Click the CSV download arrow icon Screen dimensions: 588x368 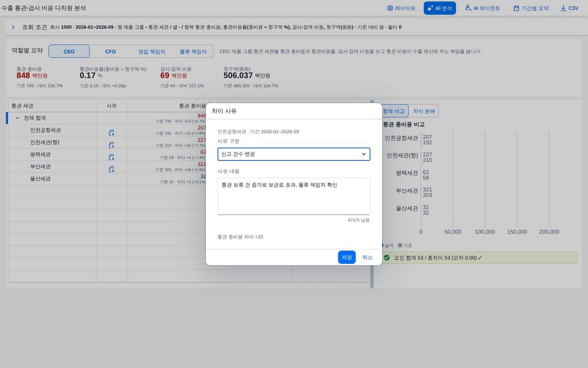click(563, 8)
